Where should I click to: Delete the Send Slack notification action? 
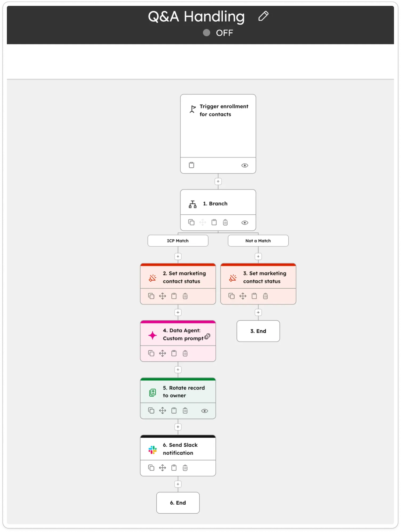(185, 468)
